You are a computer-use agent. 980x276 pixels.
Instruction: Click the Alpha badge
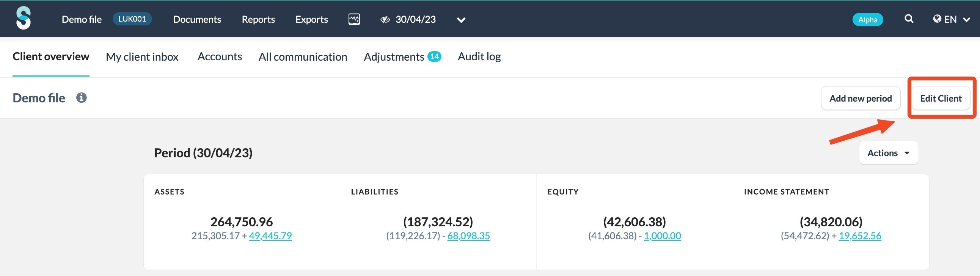pos(867,20)
